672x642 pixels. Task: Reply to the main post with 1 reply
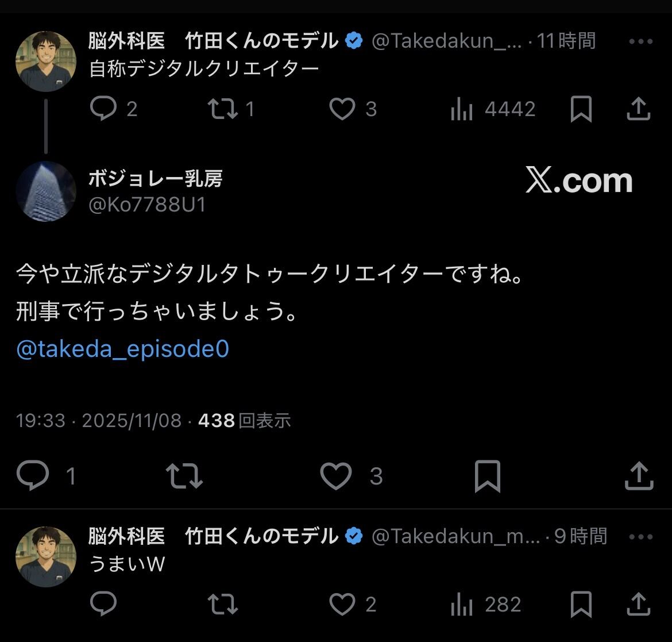(33, 475)
